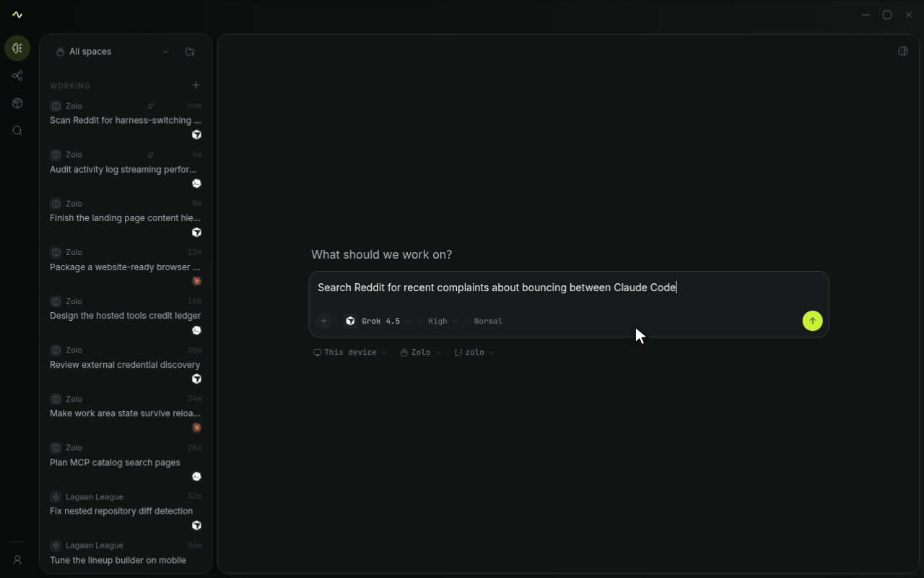Open session Fix nested repository diff detection

coord(126,510)
